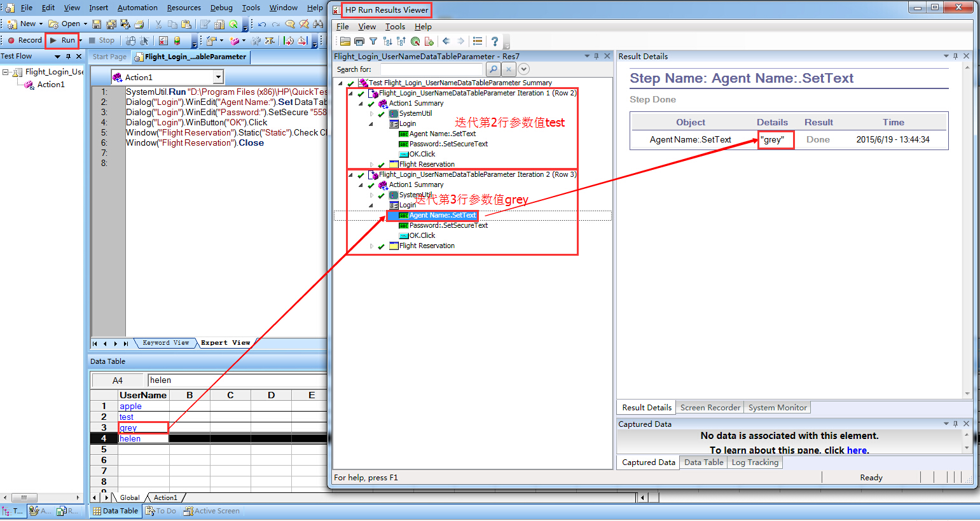The image size is (980, 521).
Task: Click the Cut scissors icon
Action: (158, 24)
